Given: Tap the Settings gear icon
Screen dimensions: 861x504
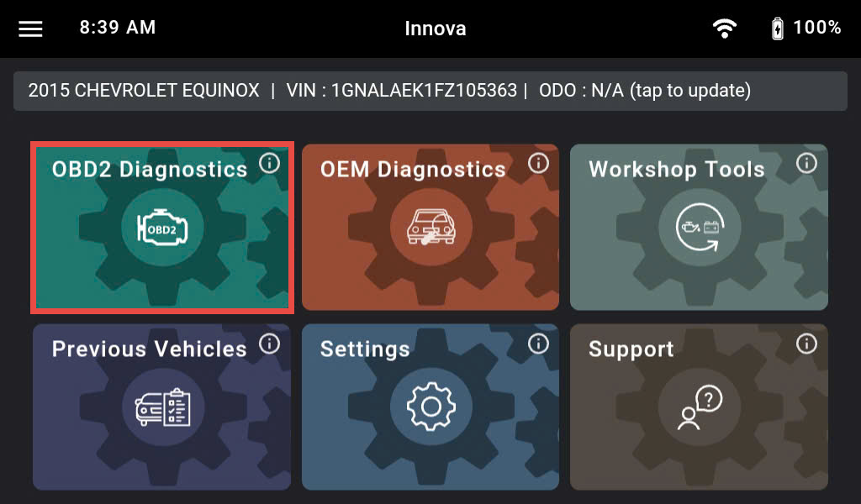Looking at the screenshot, I should (431, 407).
